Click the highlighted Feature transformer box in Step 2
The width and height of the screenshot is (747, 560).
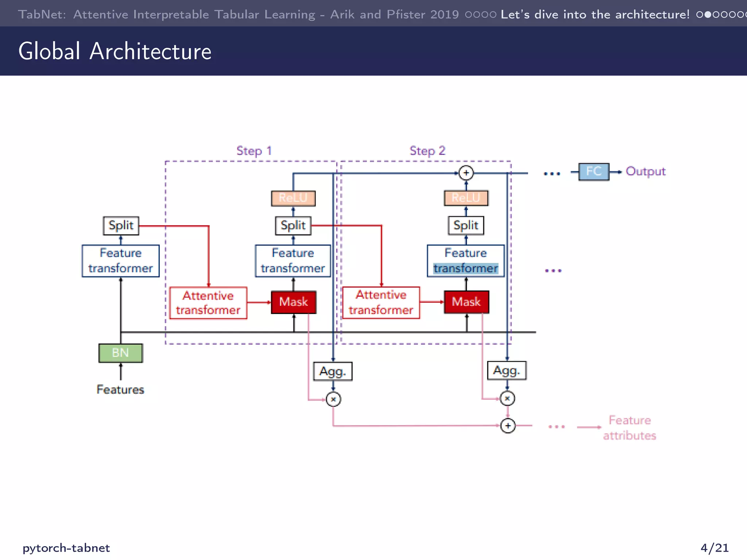(466, 261)
